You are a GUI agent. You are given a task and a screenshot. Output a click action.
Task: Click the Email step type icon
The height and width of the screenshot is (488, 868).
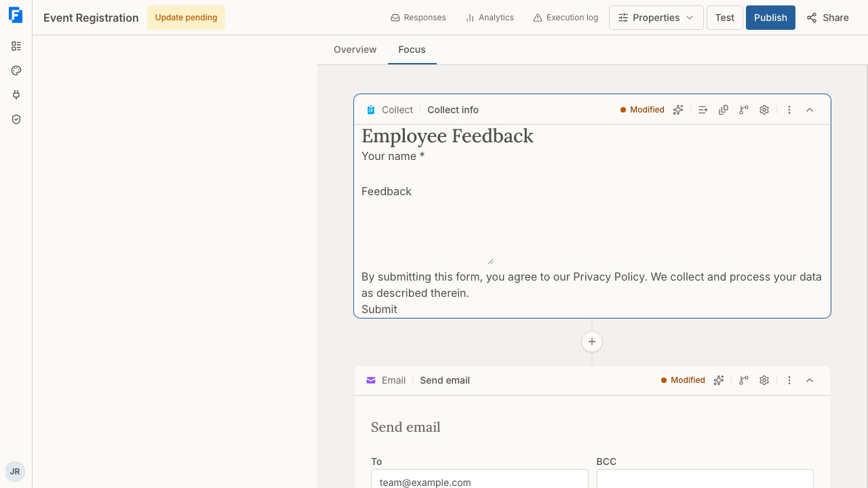371,380
